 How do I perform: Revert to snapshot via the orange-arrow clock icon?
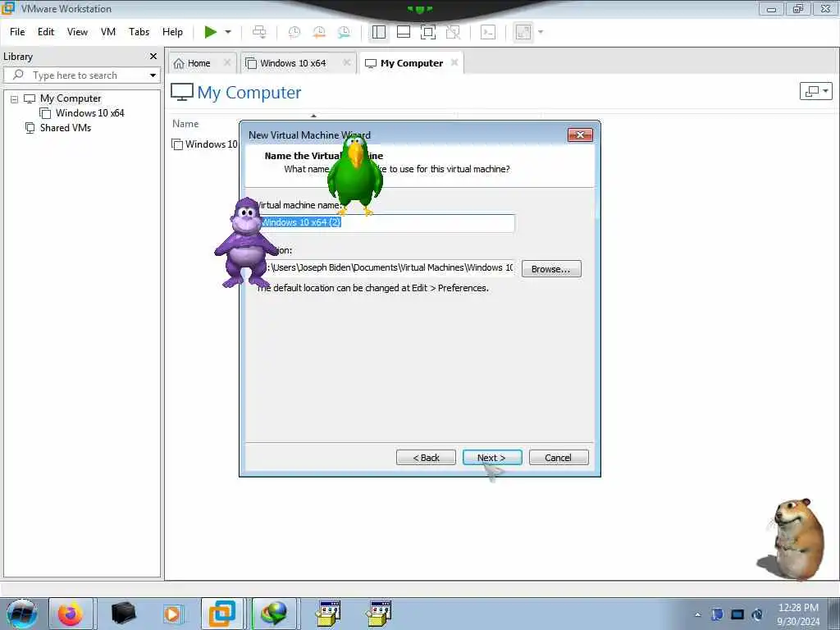click(319, 32)
